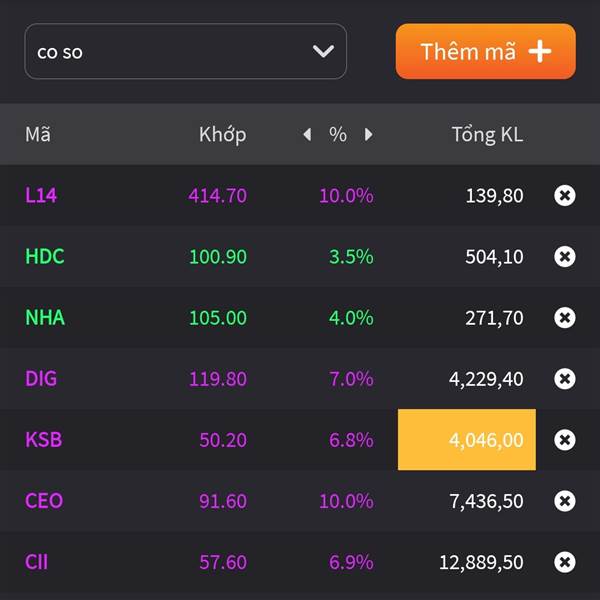Remove CII using the X icon
This screenshot has height=600, width=600.
(564, 562)
